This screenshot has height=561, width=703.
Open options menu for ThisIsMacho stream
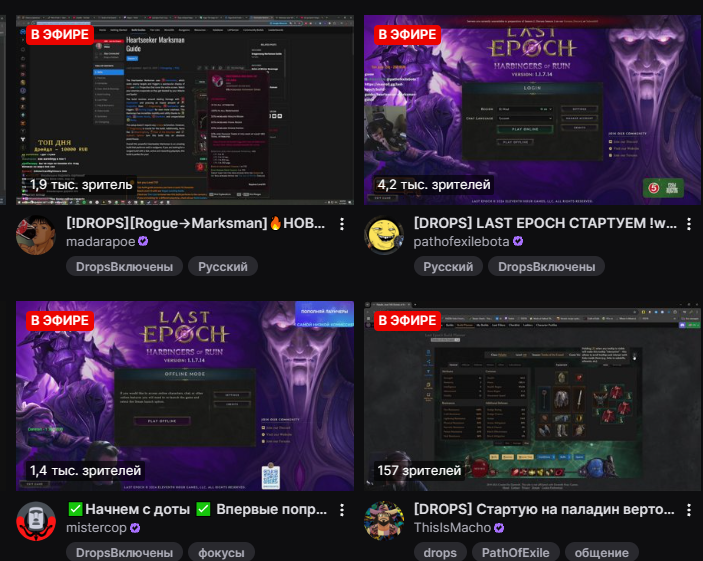pyautogui.click(x=689, y=510)
